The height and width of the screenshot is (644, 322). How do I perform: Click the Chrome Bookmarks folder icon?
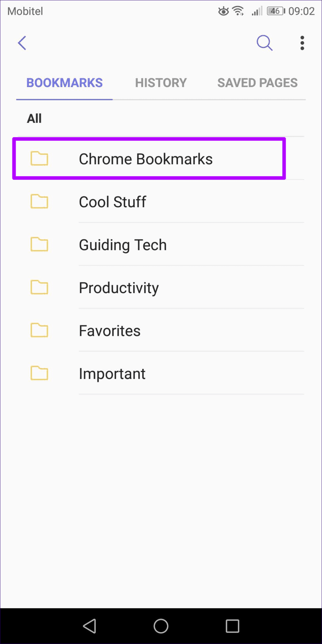(40, 159)
